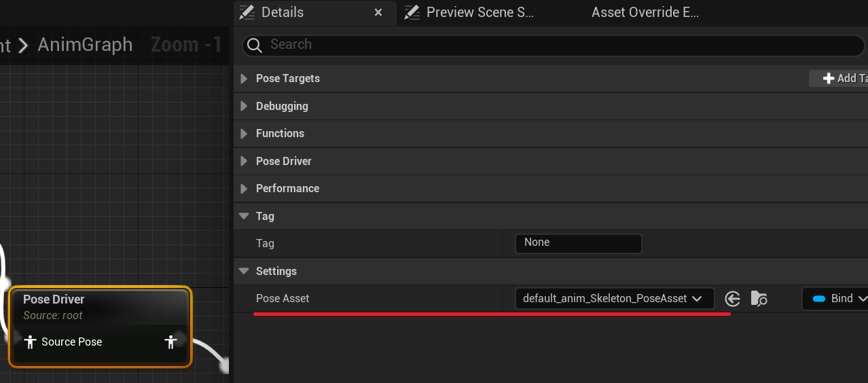Collapse the Tag section
The width and height of the screenshot is (868, 383).
pyautogui.click(x=244, y=217)
